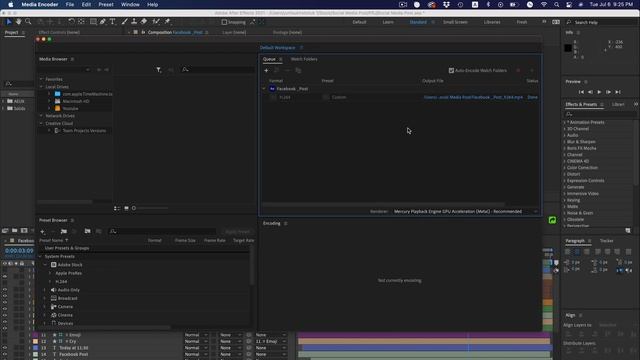Jump to first frame in Preview panel

click(581, 92)
